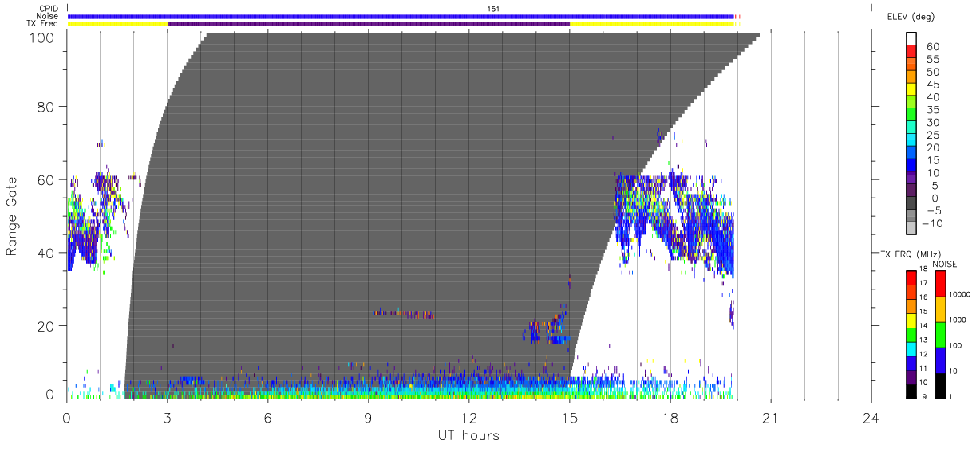This screenshot has height=452, width=980.
Task: Click the 20 tick label on Range Gate axis
Action: tap(46, 326)
